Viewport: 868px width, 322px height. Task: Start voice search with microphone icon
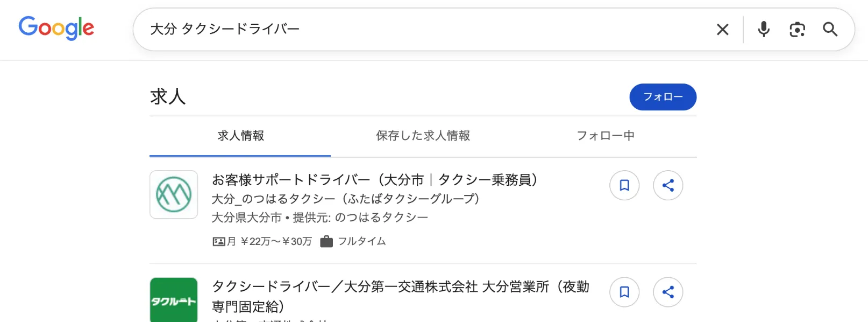tap(764, 29)
